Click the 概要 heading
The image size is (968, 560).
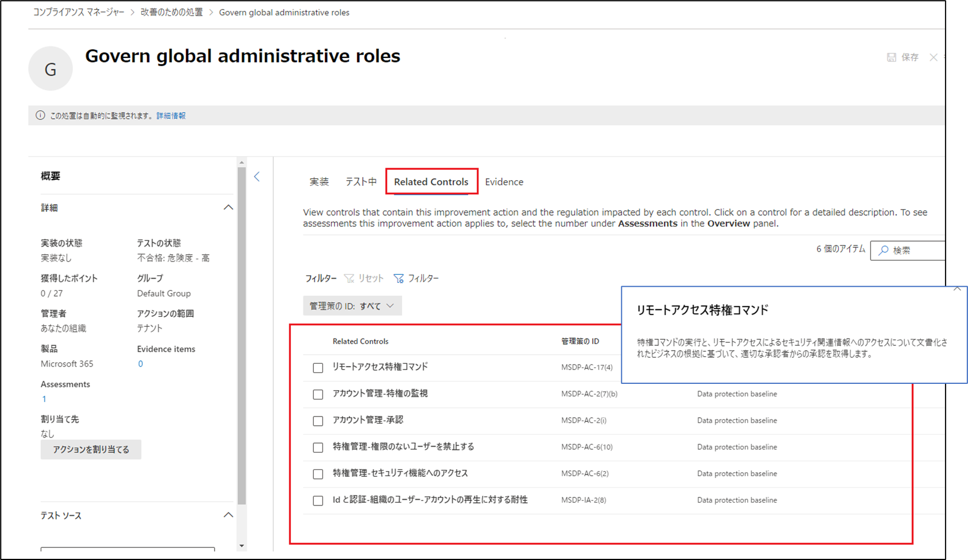tap(50, 176)
